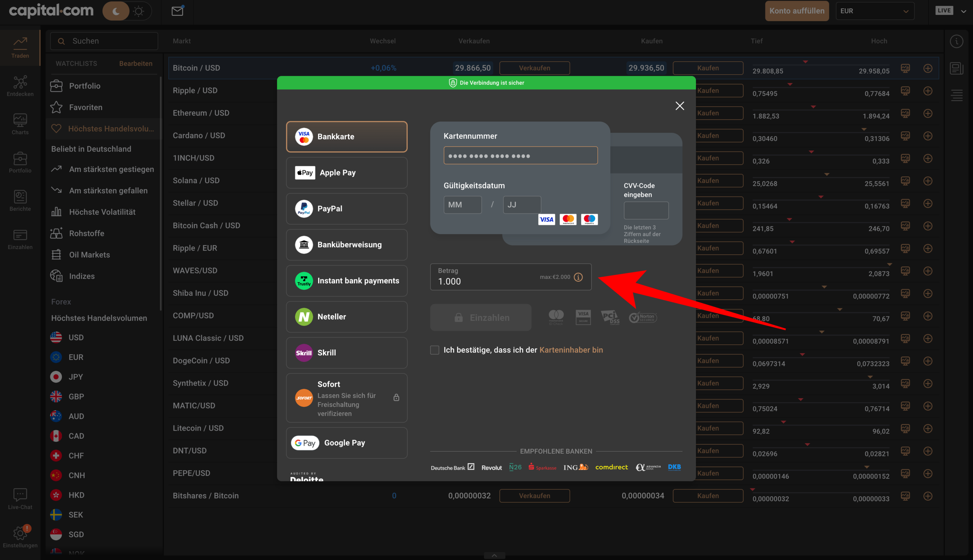
Task: Check the Karteninhaber confirmation checkbox
Action: click(435, 350)
